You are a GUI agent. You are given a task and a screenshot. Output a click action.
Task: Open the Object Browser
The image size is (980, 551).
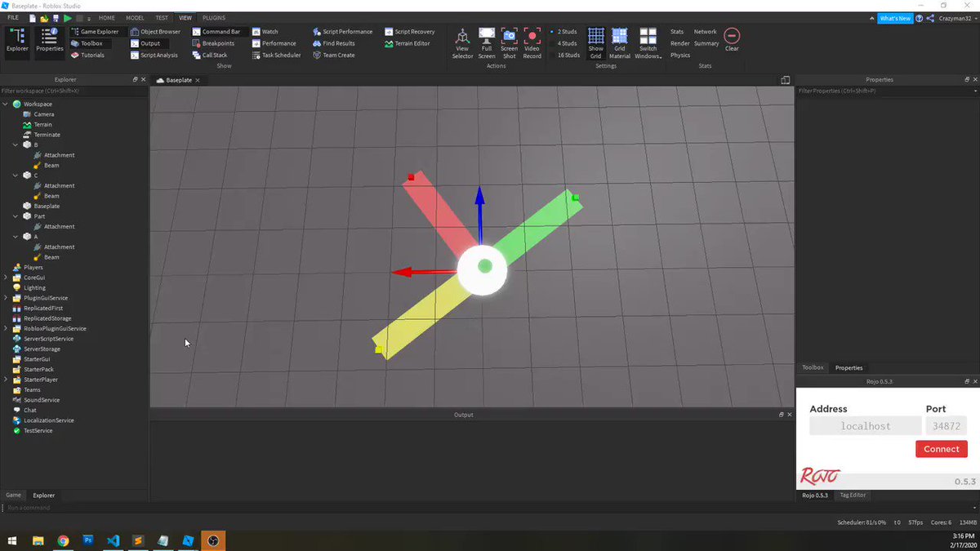(155, 32)
